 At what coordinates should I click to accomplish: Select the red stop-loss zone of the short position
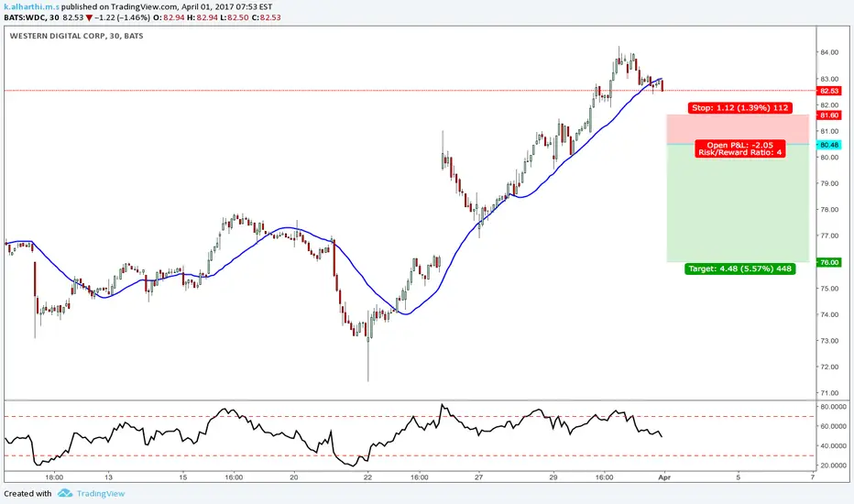coord(738,130)
